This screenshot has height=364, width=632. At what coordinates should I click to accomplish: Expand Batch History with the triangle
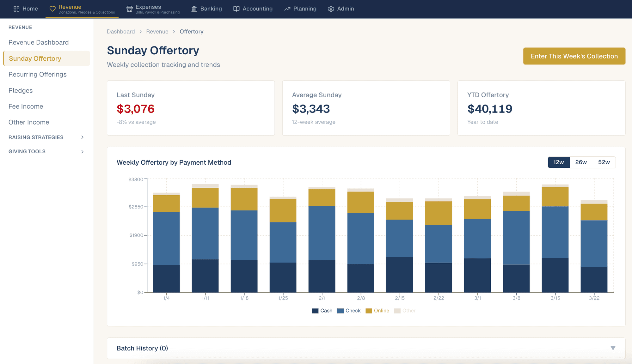pos(613,348)
